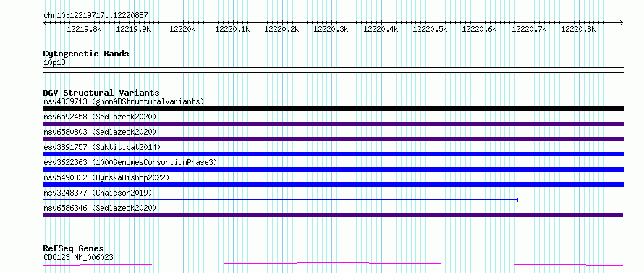Click the 12220.7k ruler position
The height and width of the screenshot is (273, 644).
pyautogui.click(x=529, y=29)
